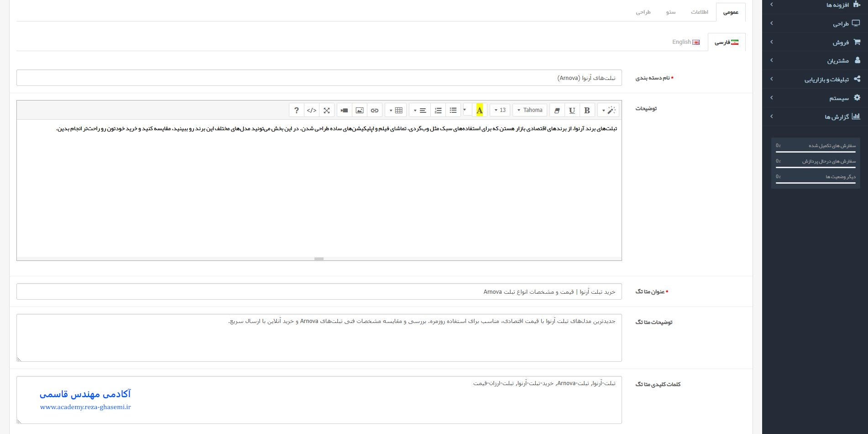Switch to the سئو tab
Image resolution: width=868 pixels, height=434 pixels.
pyautogui.click(x=670, y=12)
